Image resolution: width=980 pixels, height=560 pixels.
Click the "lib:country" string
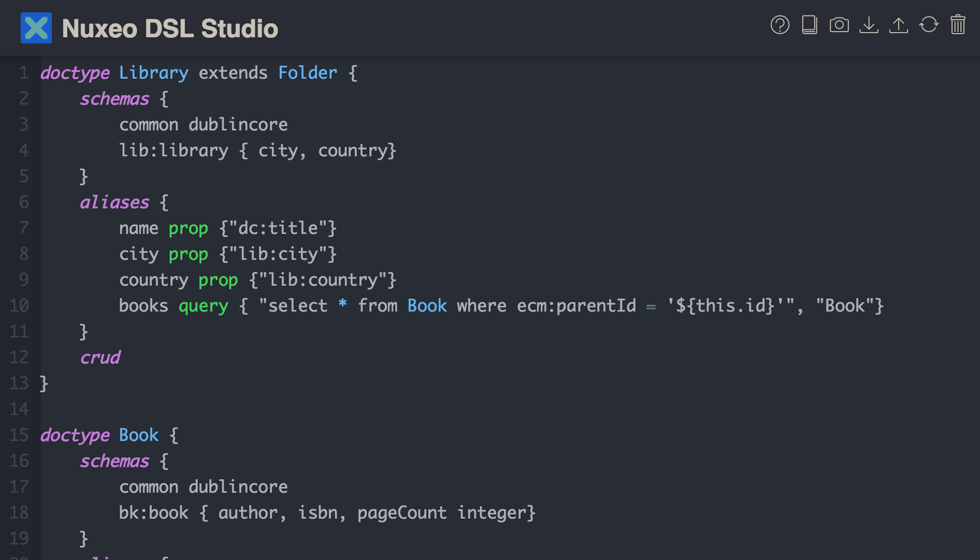pyautogui.click(x=322, y=280)
